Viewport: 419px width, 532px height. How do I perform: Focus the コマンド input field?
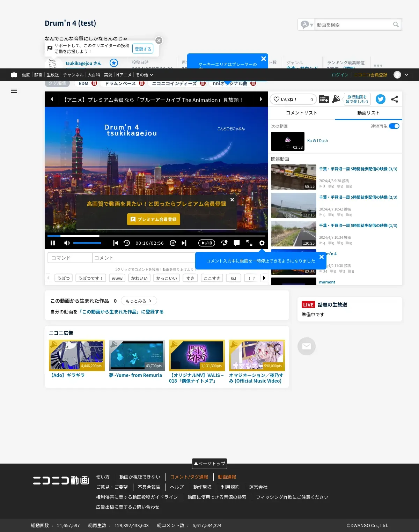pos(70,258)
